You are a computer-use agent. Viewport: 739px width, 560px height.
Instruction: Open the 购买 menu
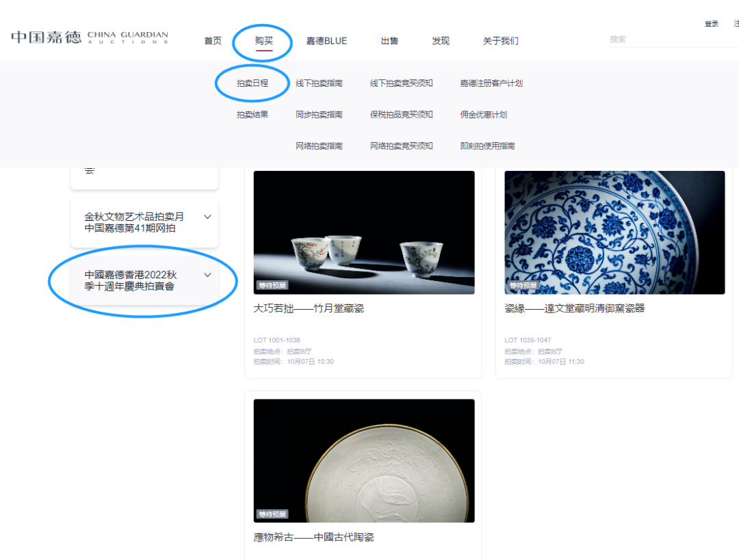coord(264,41)
